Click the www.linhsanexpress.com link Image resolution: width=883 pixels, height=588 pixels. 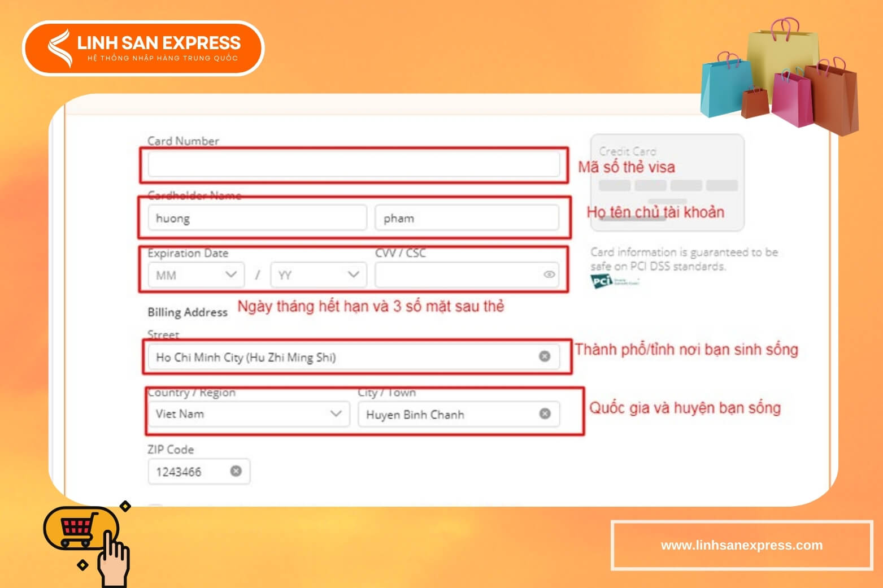pos(742,545)
